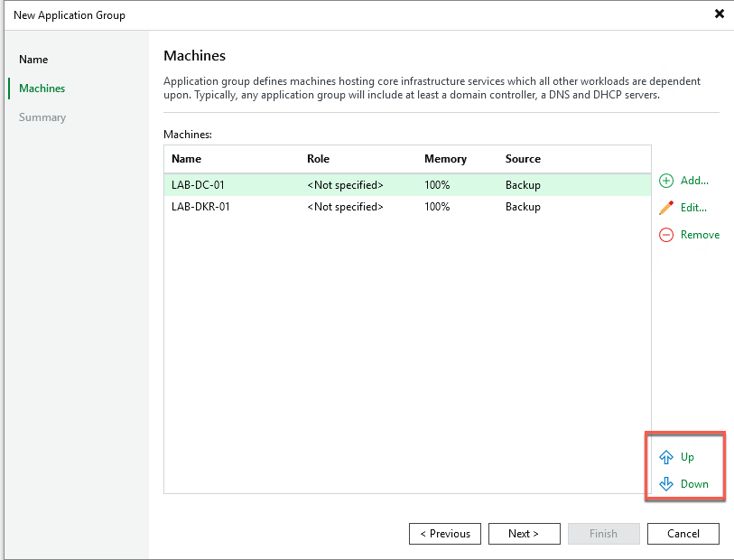Move selected machine Down with arrow
This screenshot has height=560, width=734.
coord(667,484)
